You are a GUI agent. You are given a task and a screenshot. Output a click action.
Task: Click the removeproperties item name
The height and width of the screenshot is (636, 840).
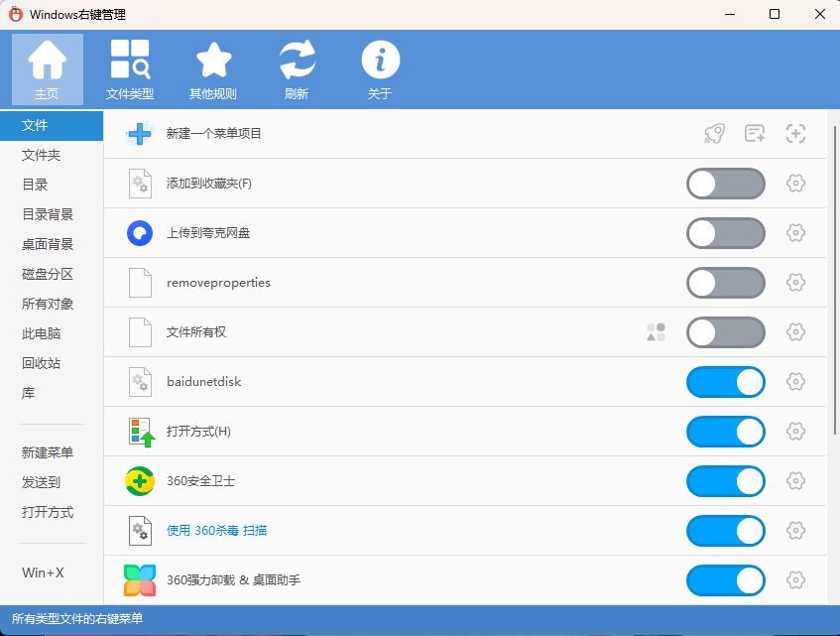(x=218, y=283)
